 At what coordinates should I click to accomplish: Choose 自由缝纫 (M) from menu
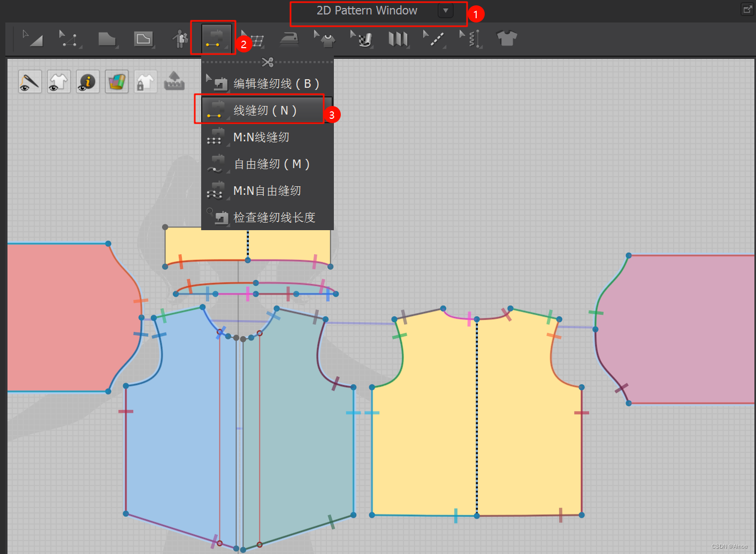click(x=268, y=164)
